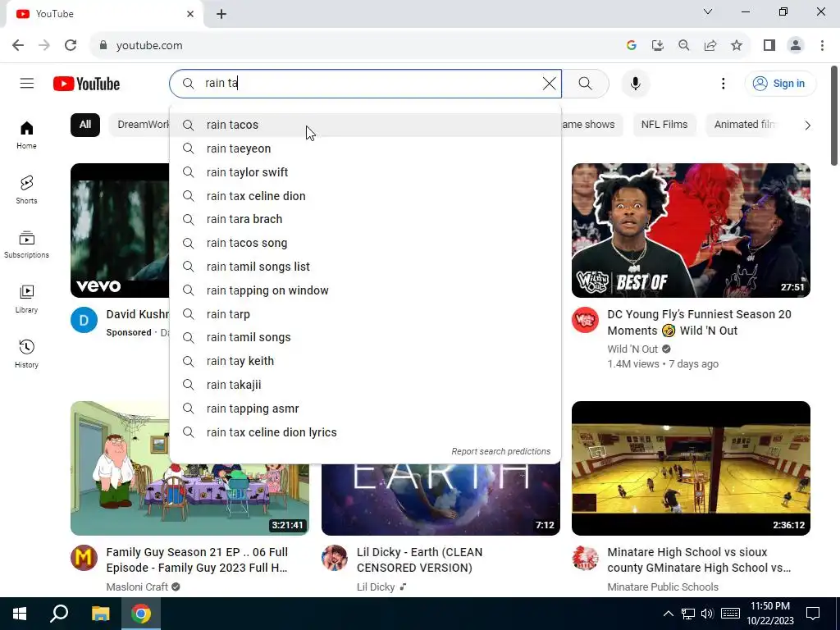
Task: Choose the 'rain tapping on window' suggestion
Action: [x=365, y=290]
